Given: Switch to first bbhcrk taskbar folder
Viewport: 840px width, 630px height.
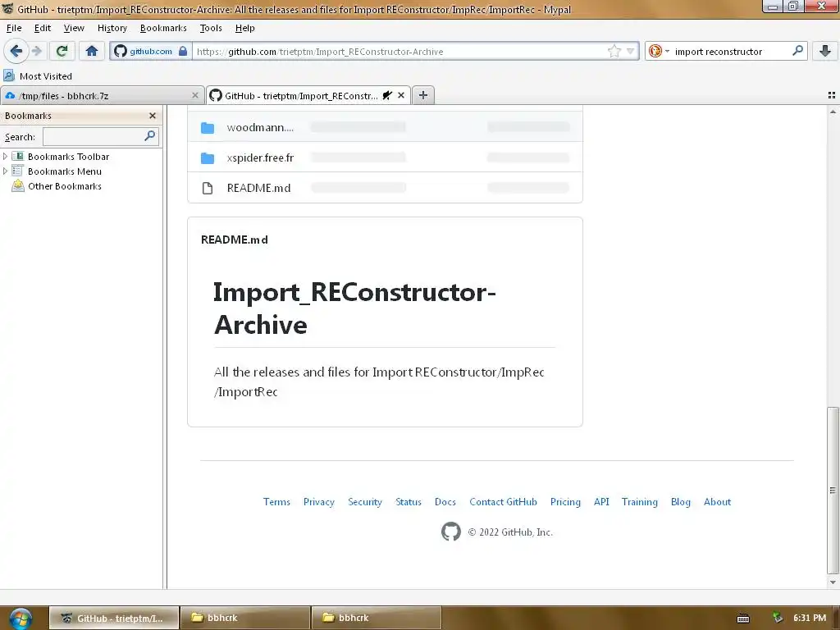Looking at the screenshot, I should click(244, 618).
